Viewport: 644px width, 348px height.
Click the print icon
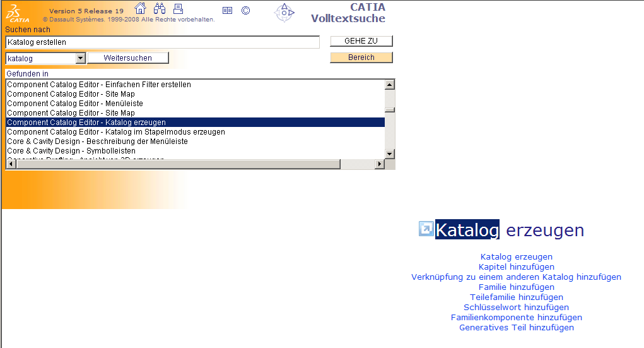pos(179,8)
